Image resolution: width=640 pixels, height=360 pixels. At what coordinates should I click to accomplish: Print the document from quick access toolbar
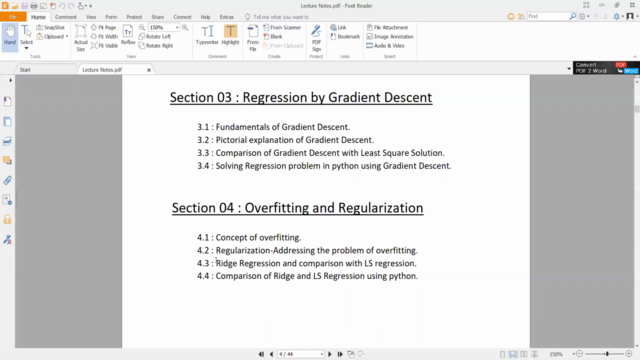pos(34,6)
